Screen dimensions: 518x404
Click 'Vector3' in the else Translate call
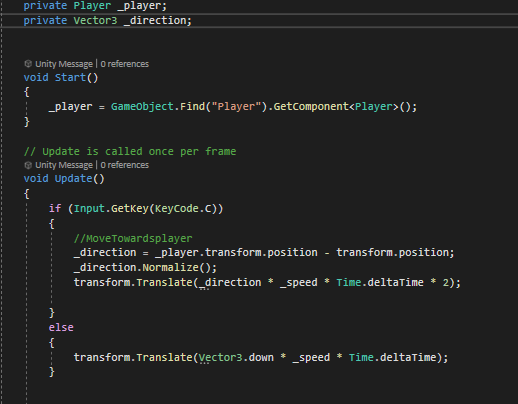tap(220, 358)
